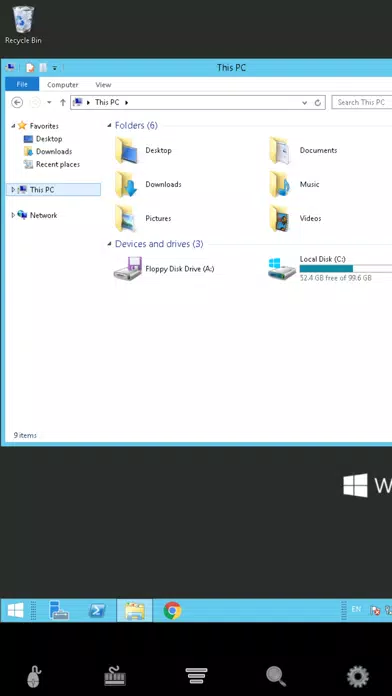
Task: Refresh the This PC address bar
Action: (317, 103)
